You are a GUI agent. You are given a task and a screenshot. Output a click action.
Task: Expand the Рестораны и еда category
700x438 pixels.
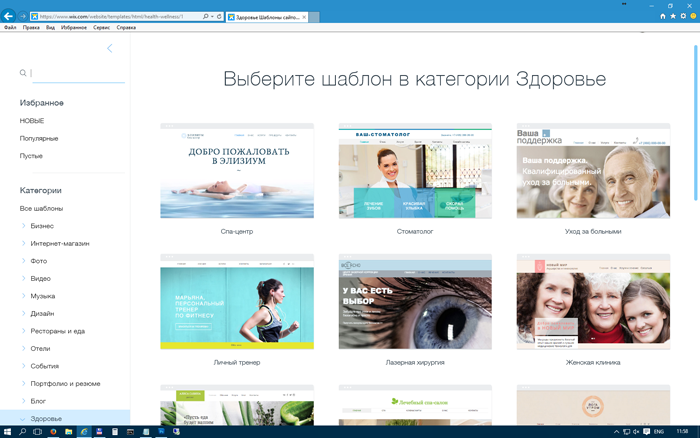pyautogui.click(x=23, y=331)
